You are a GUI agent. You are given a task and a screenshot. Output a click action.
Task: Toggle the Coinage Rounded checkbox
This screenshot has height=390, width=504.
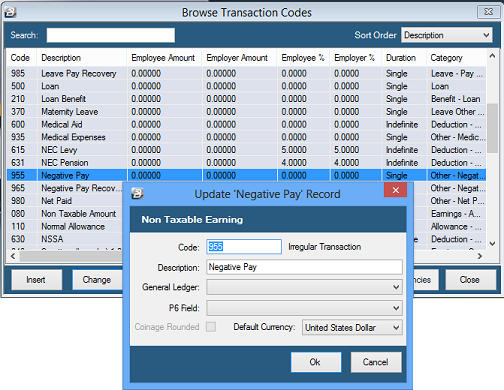click(211, 327)
